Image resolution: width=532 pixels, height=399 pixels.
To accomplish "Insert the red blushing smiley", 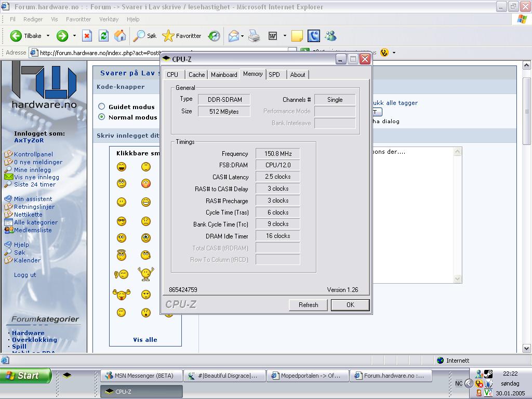I will point(145,183).
